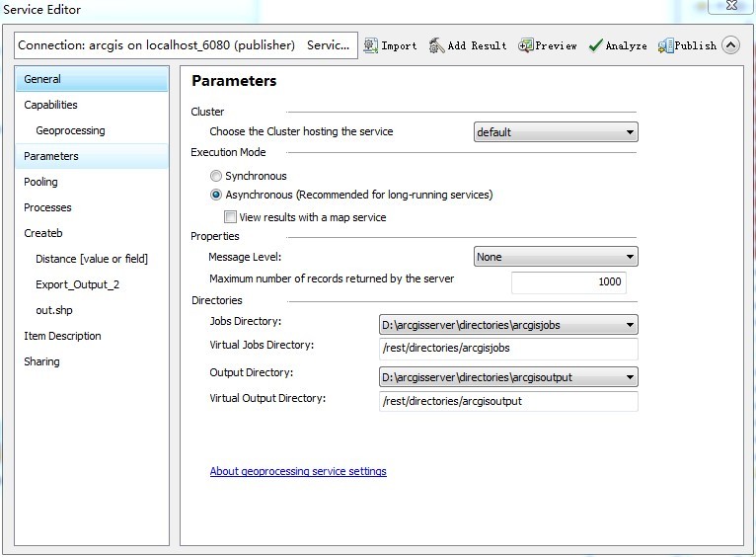Select the out.shp parameter
The height and width of the screenshot is (557, 756).
tap(92, 310)
